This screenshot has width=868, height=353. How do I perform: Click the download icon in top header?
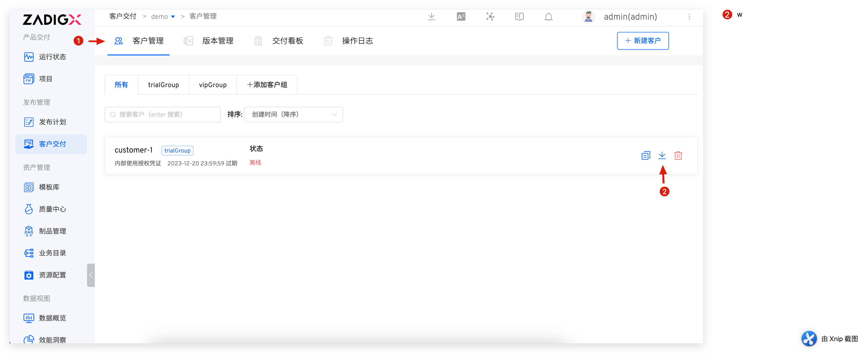(x=431, y=16)
